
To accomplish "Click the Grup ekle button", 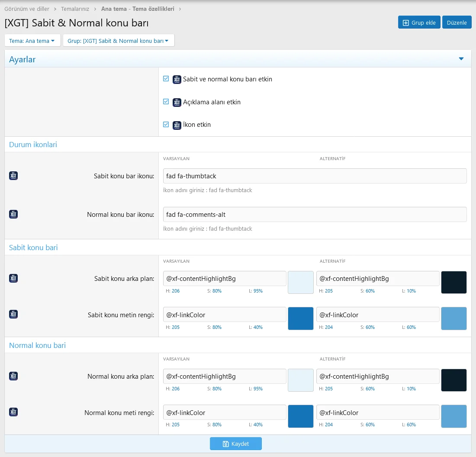I will [419, 23].
